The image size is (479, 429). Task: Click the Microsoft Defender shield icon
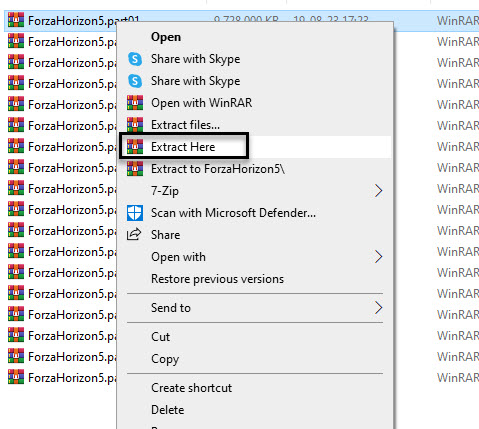135,213
